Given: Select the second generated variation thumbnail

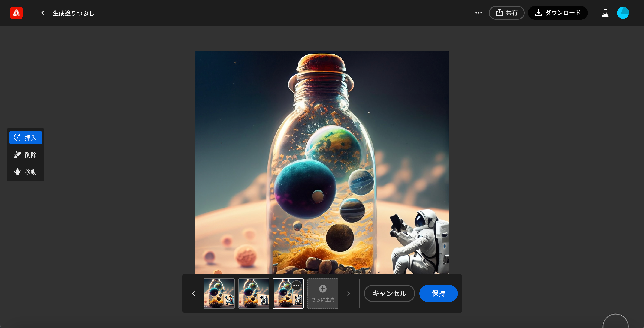Looking at the screenshot, I should (254, 293).
